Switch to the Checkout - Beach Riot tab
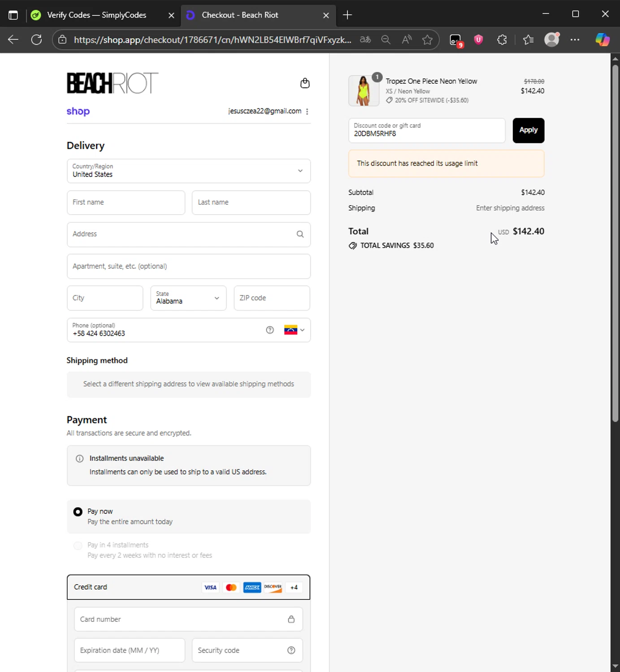This screenshot has width=620, height=672. (258, 15)
